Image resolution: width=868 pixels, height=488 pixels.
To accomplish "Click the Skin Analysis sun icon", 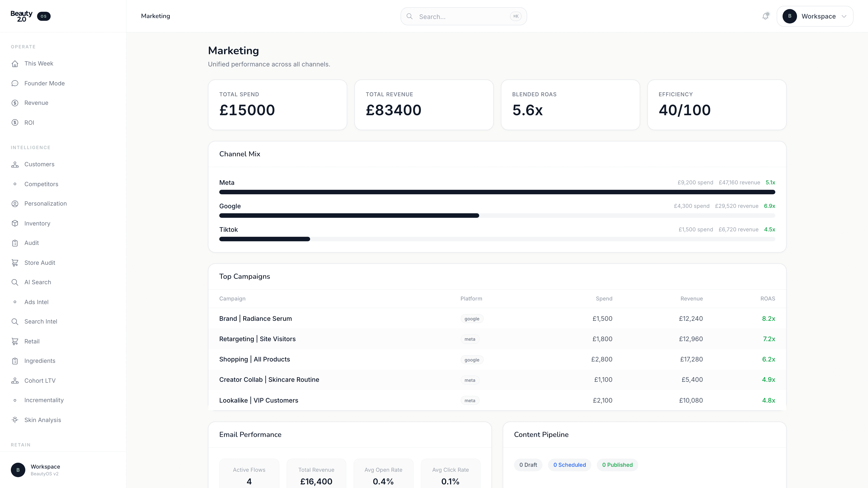I will click(x=15, y=420).
